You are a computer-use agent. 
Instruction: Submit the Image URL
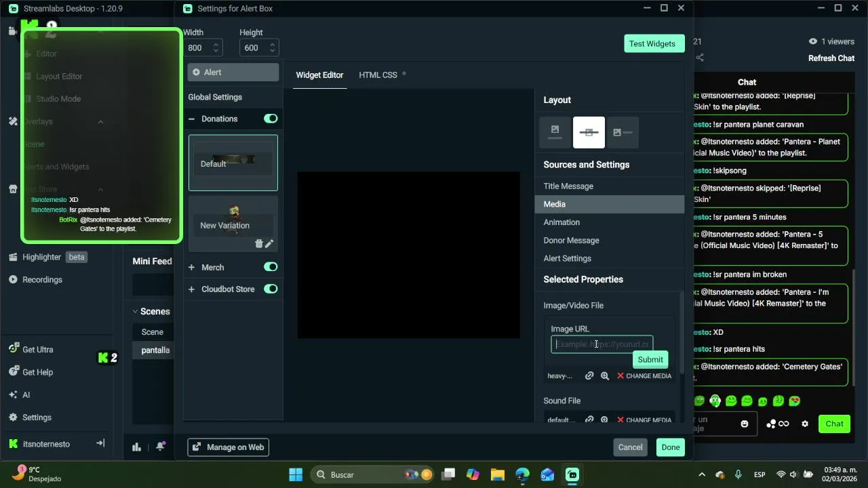tap(650, 360)
